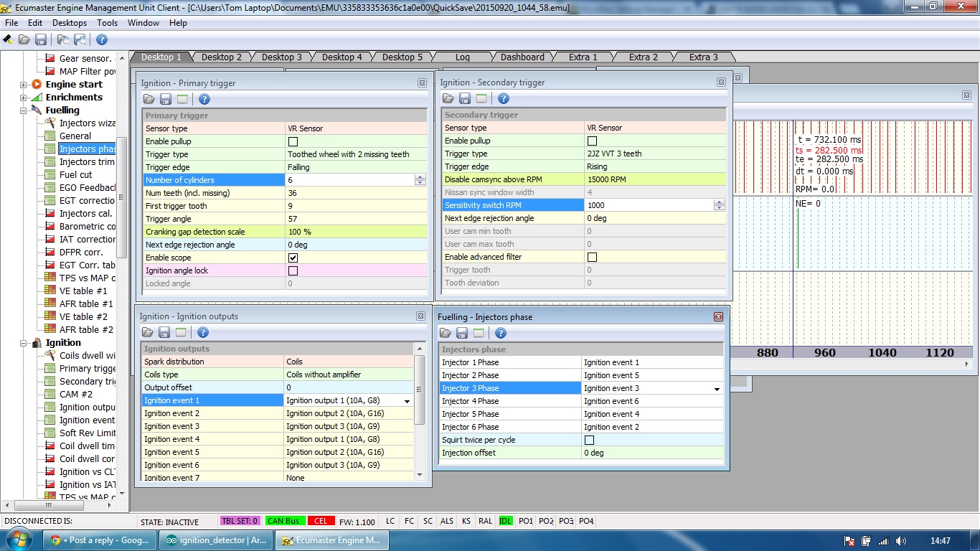Click help icon in Secondary trigger panel

504,98
